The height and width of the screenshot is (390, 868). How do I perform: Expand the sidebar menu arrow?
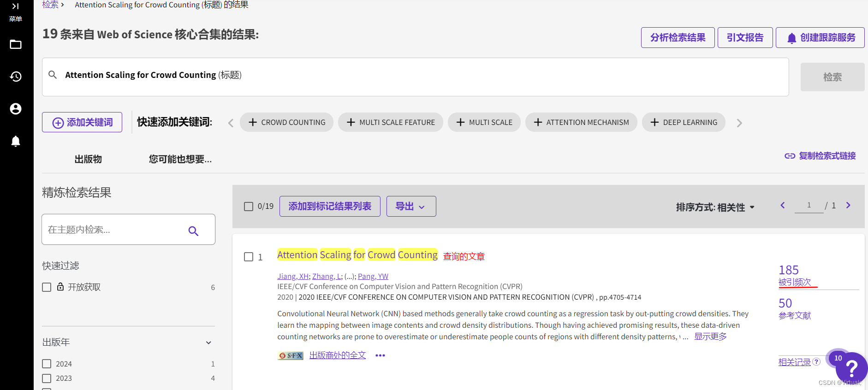coord(15,6)
